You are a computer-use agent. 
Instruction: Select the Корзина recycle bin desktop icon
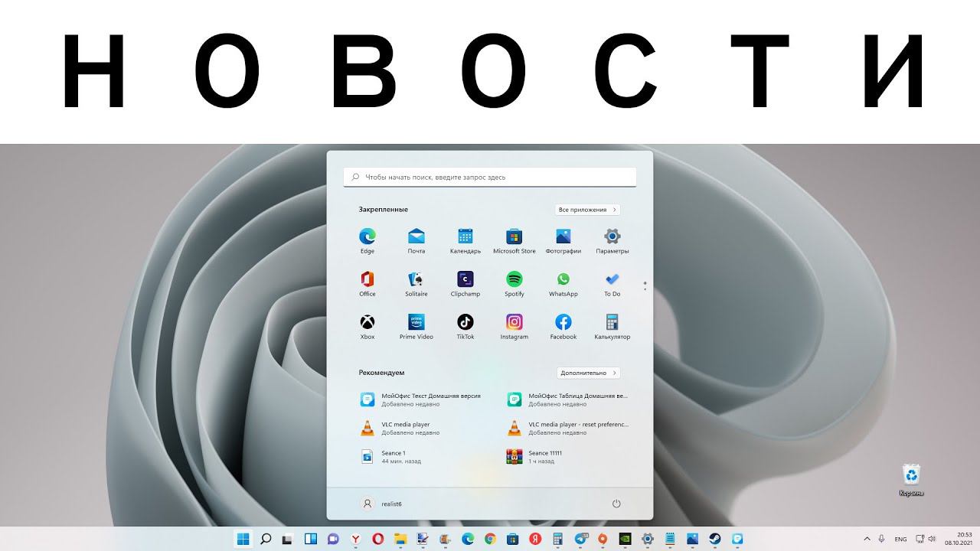click(x=911, y=480)
